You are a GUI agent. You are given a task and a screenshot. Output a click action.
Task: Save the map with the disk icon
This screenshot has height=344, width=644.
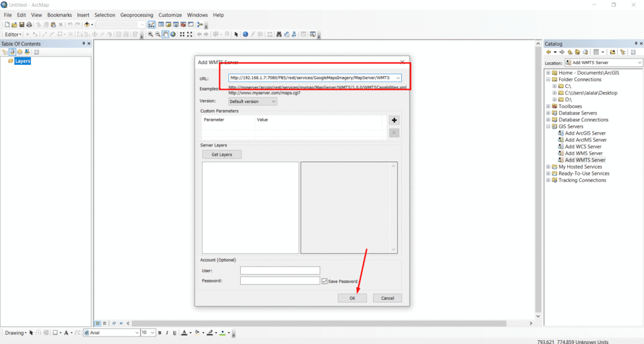tap(22, 25)
